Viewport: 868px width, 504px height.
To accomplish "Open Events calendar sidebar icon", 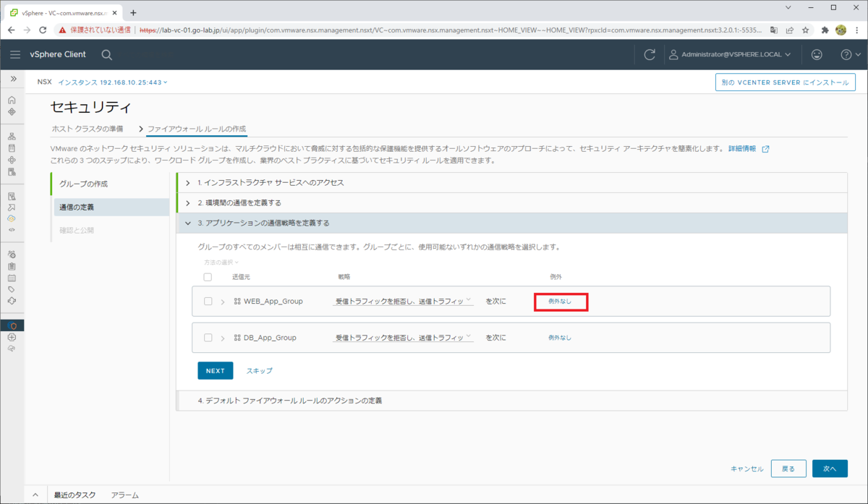I will point(12,278).
